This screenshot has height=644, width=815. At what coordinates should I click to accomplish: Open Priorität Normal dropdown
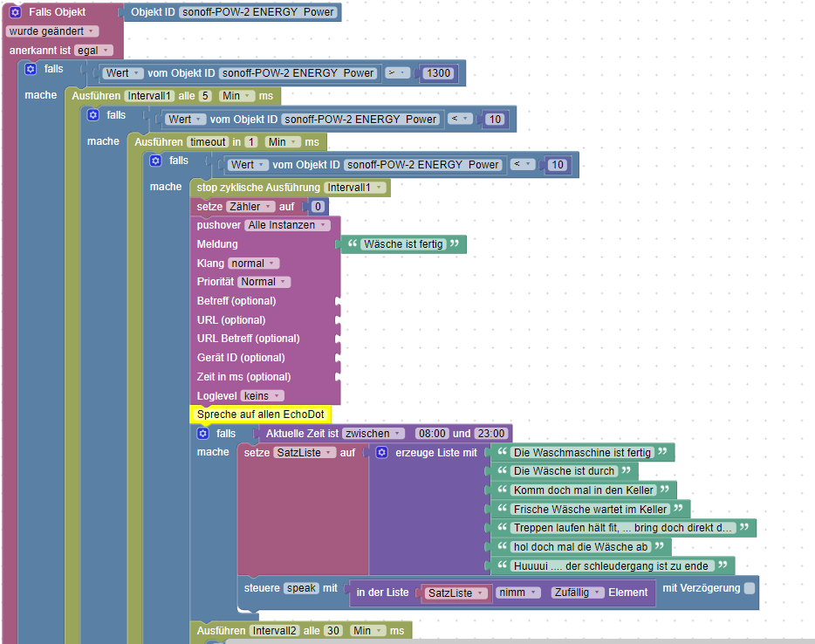tap(264, 282)
